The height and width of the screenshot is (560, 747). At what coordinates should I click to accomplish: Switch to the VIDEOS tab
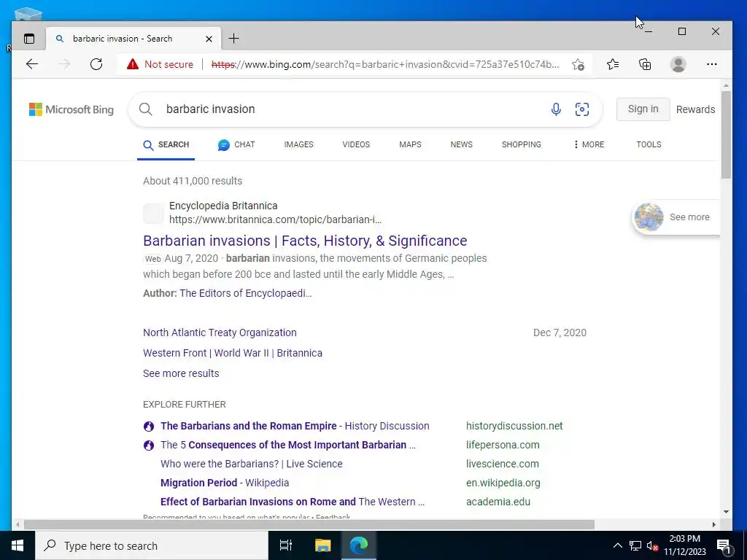pyautogui.click(x=356, y=145)
